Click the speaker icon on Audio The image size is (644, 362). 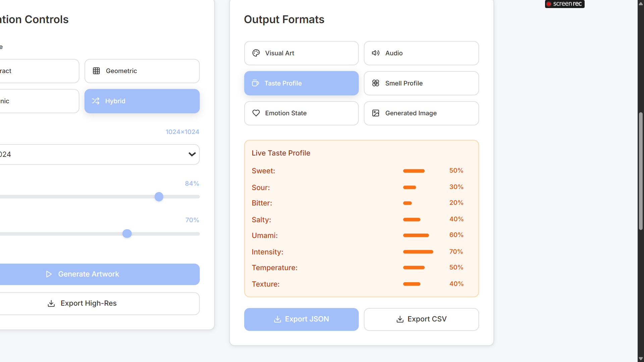[x=376, y=53]
